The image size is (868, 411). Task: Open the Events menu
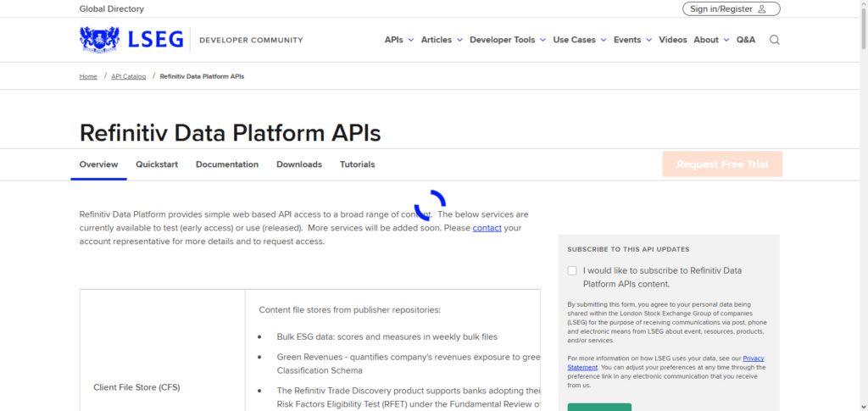(627, 40)
